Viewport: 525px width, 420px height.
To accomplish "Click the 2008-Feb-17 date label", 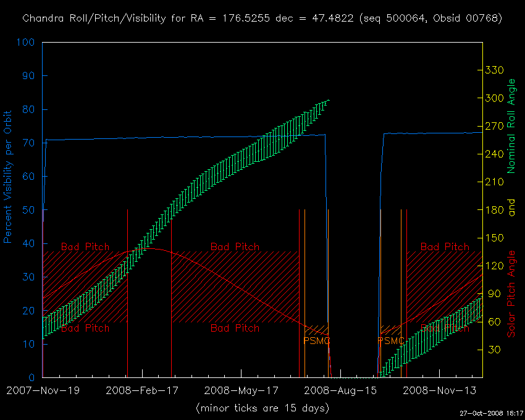I will tap(140, 390).
